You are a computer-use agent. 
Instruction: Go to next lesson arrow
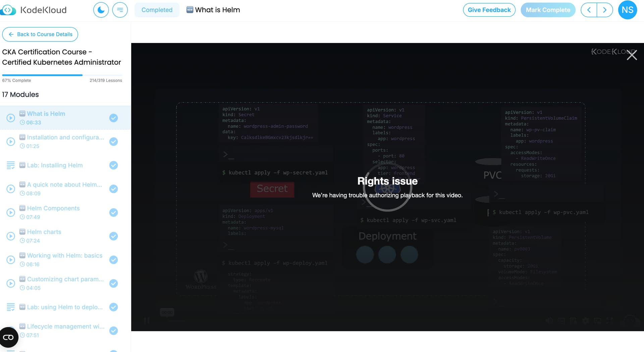[x=605, y=10]
